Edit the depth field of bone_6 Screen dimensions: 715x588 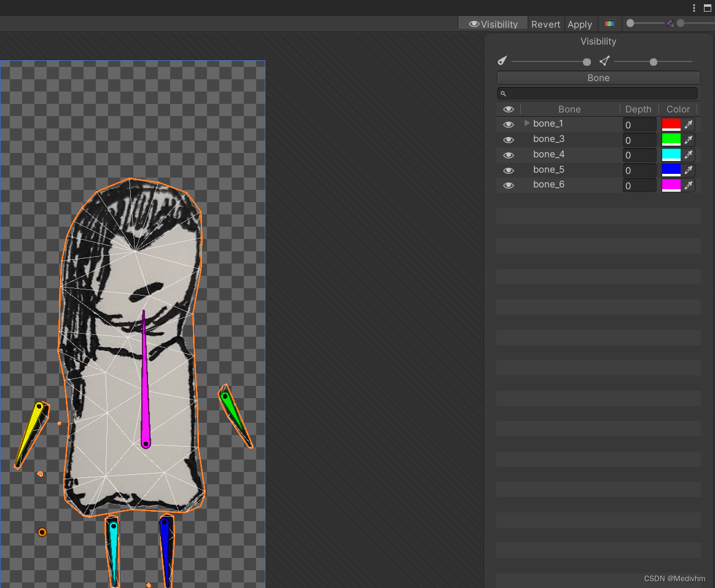[x=639, y=185]
